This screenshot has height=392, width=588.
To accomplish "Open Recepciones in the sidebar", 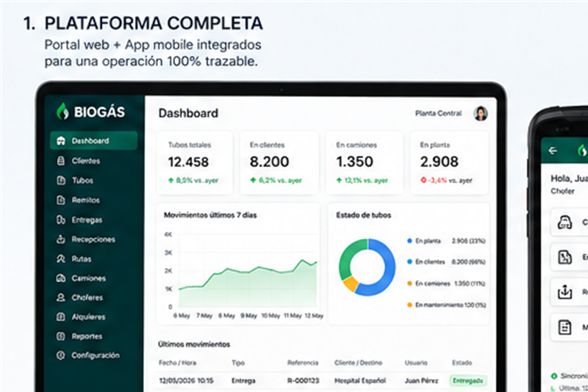I will click(93, 239).
